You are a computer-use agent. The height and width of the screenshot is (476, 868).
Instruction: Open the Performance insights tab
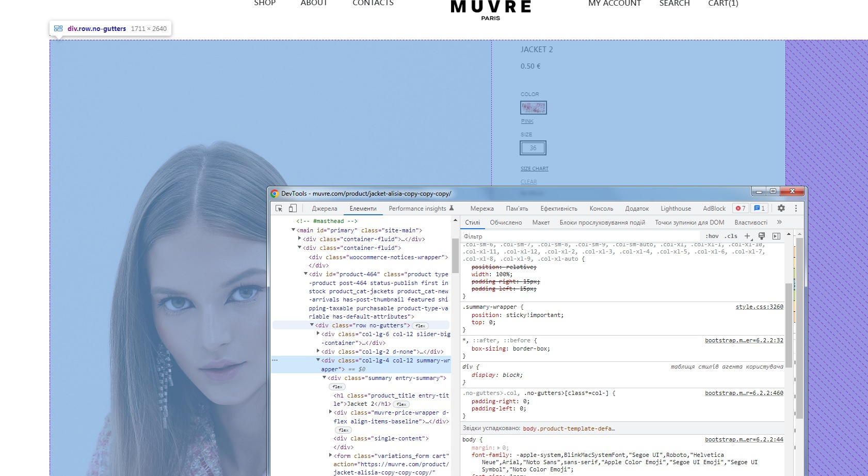(x=417, y=209)
